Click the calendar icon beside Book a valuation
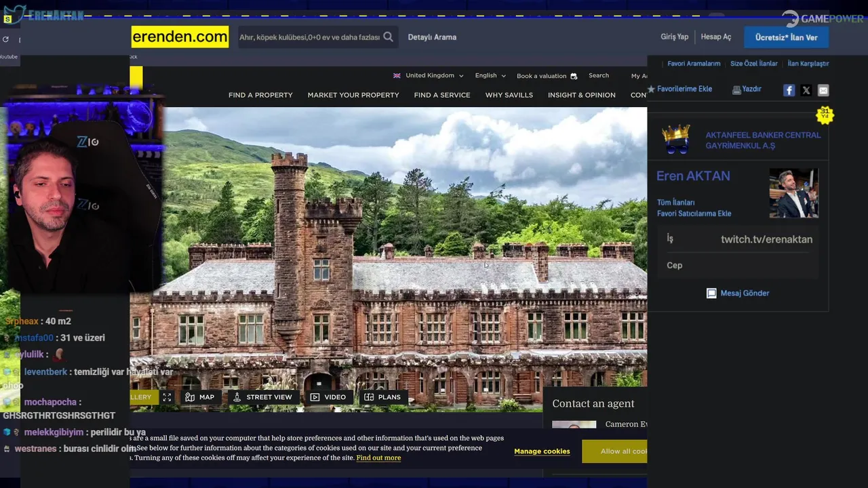The image size is (868, 488). click(574, 76)
